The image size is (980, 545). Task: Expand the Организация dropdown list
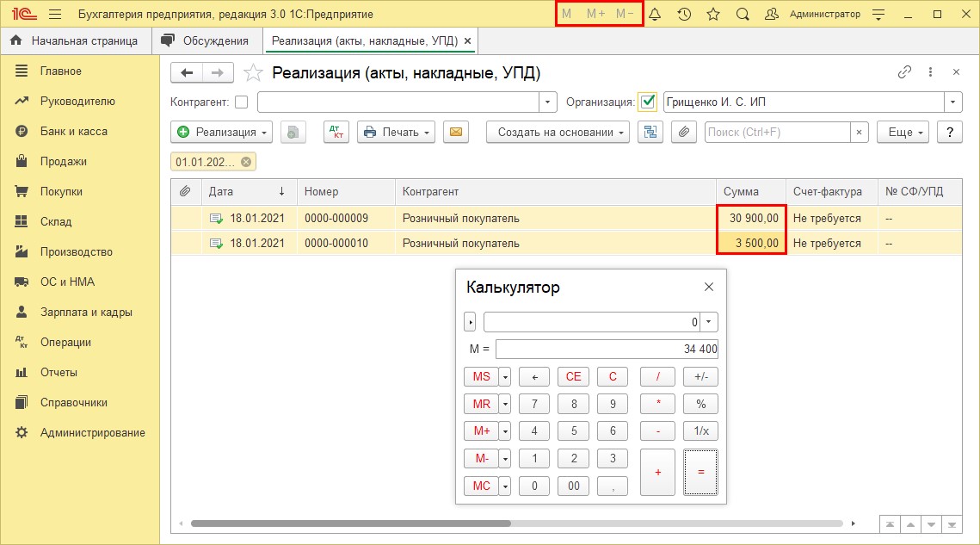(953, 102)
